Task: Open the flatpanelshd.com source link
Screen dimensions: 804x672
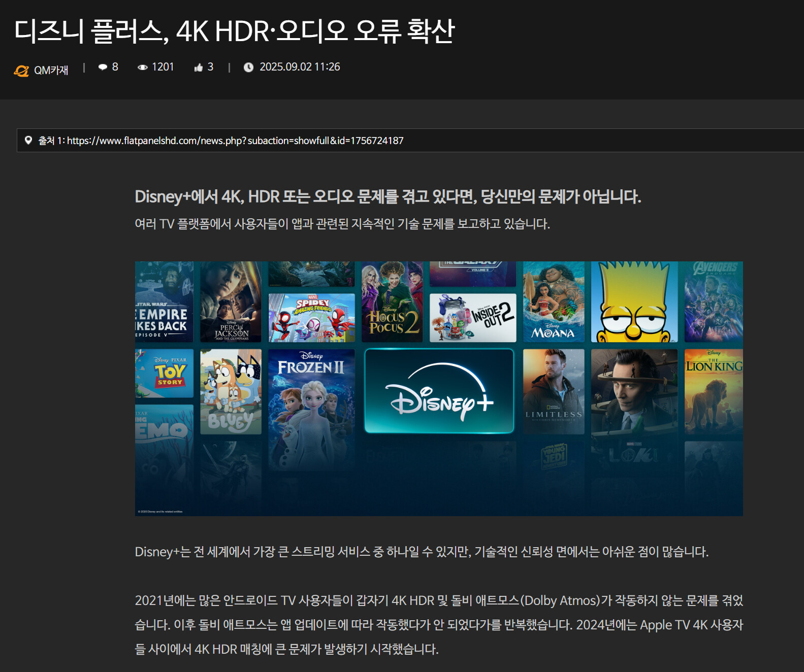Action: [x=235, y=141]
